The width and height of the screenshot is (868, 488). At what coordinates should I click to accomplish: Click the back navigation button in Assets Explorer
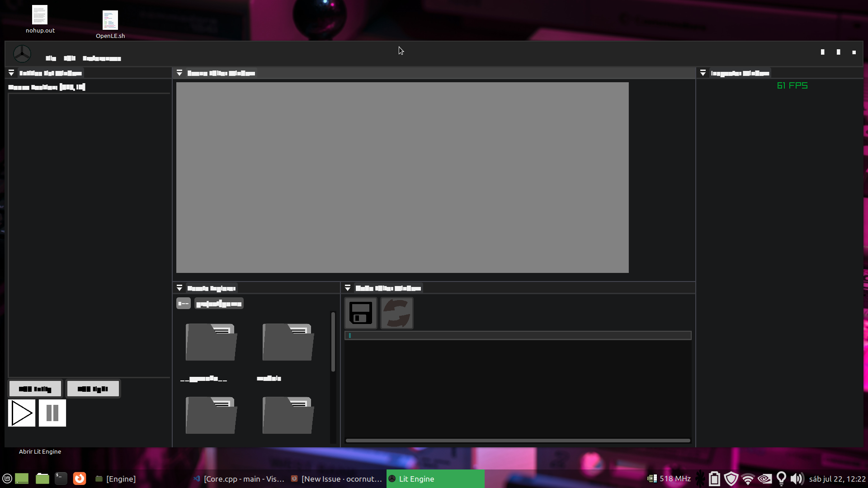[183, 303]
